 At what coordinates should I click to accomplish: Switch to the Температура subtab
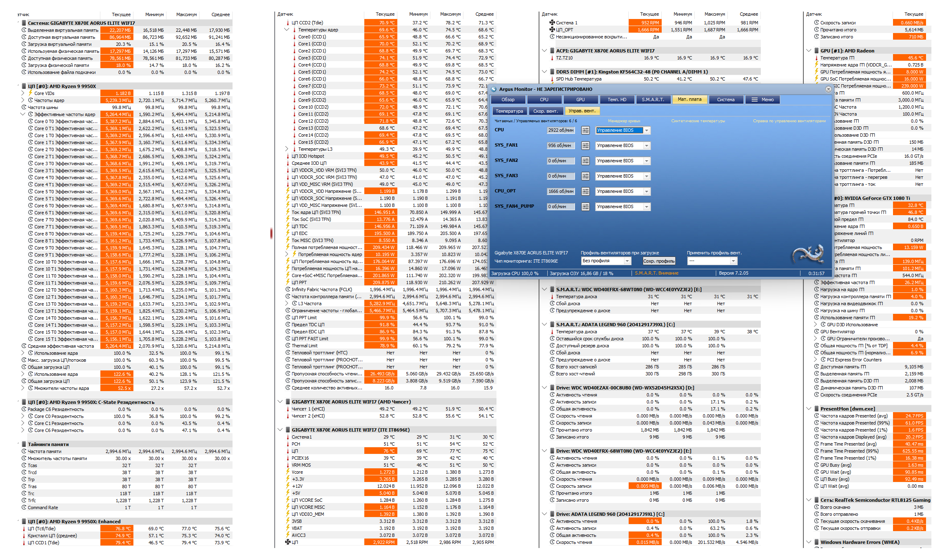tap(509, 111)
